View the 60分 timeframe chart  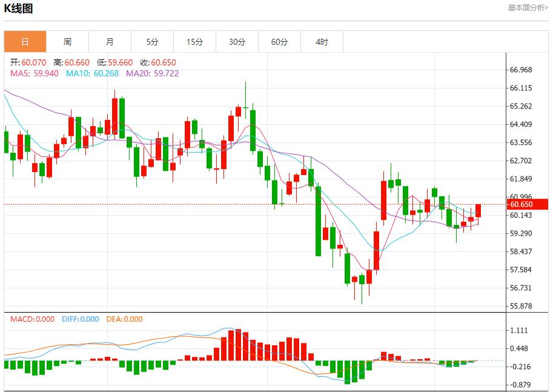click(279, 42)
